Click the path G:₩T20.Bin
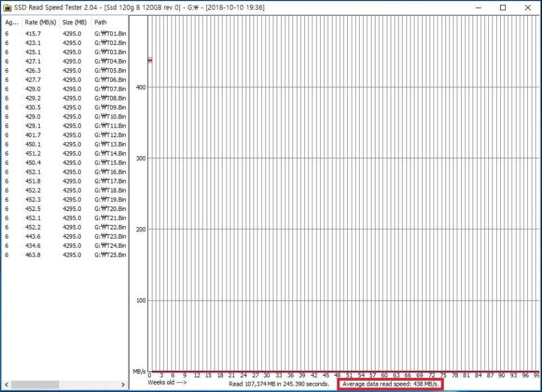This screenshot has width=542, height=392. tap(110, 209)
